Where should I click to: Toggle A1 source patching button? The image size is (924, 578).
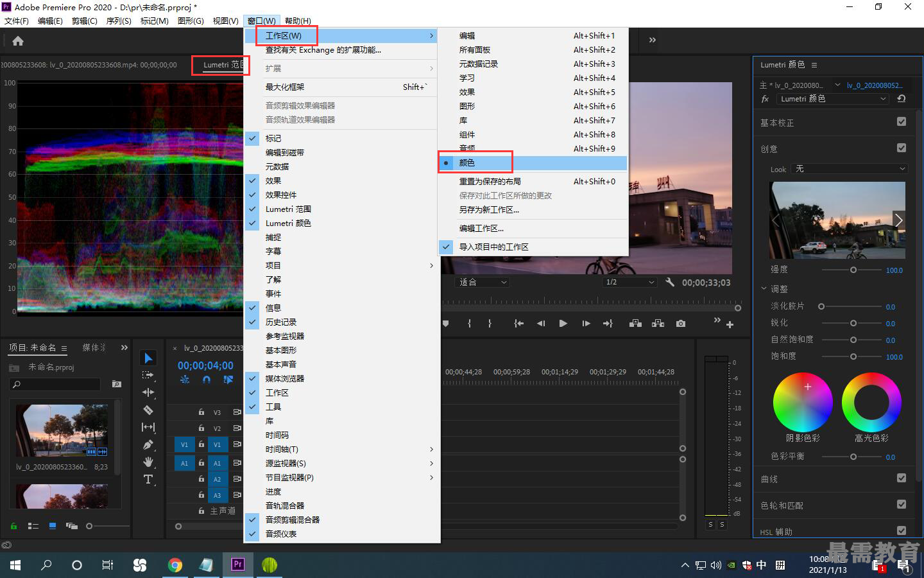[x=184, y=463]
